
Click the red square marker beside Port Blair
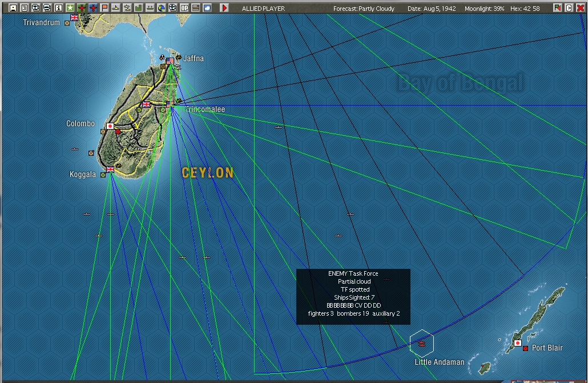[x=525, y=349]
